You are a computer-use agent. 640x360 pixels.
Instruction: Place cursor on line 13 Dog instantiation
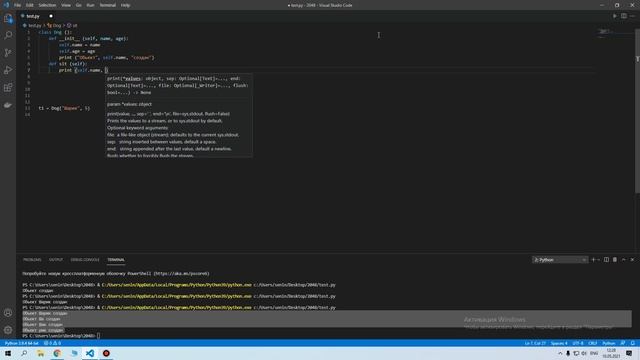pyautogui.click(x=64, y=108)
